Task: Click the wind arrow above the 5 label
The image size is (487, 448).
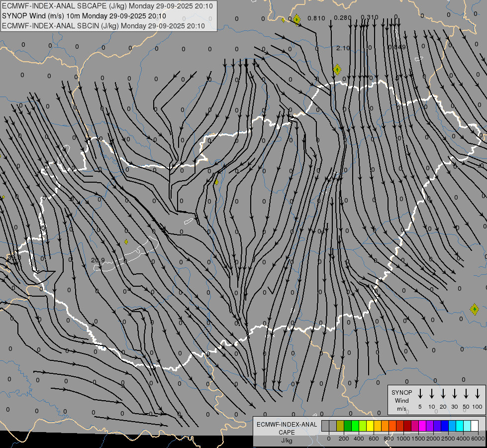Action: pyautogui.click(x=420, y=394)
